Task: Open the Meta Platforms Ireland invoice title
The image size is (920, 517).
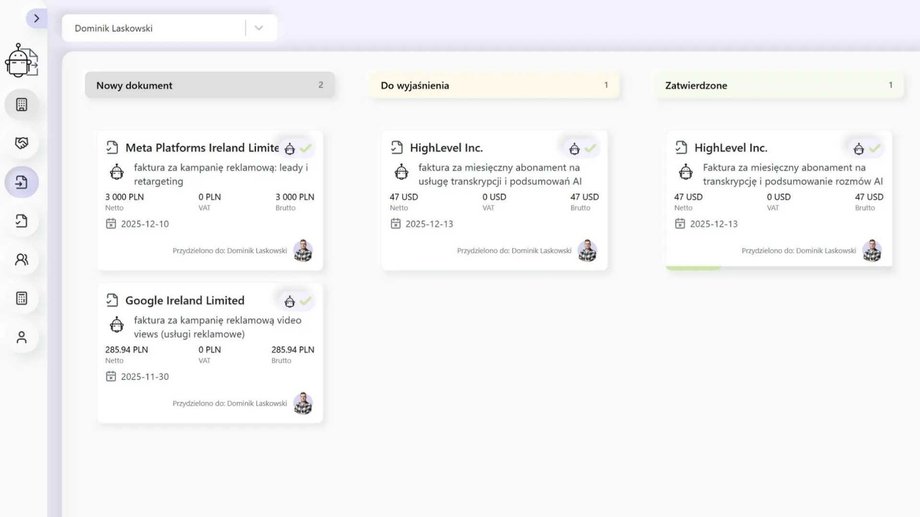Action: pyautogui.click(x=201, y=147)
